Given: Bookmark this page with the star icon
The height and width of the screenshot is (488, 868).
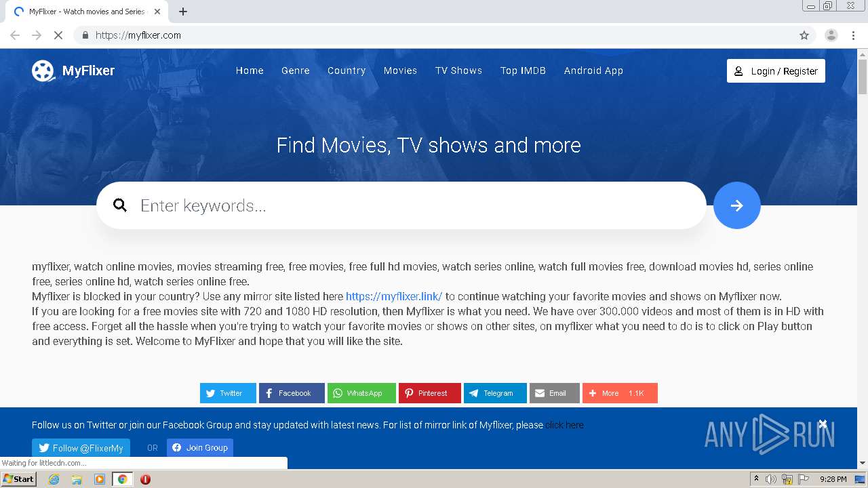Looking at the screenshot, I should [x=804, y=35].
